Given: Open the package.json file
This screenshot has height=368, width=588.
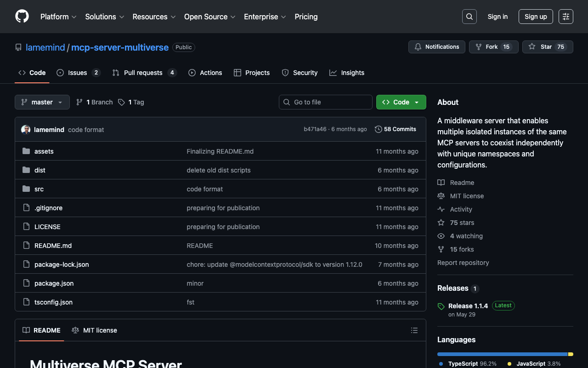Looking at the screenshot, I should tap(54, 283).
